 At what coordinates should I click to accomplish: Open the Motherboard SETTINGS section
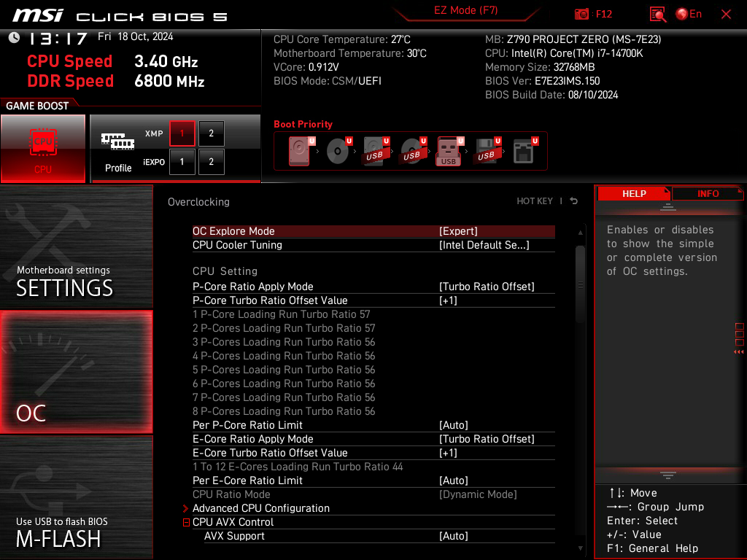pos(76,246)
